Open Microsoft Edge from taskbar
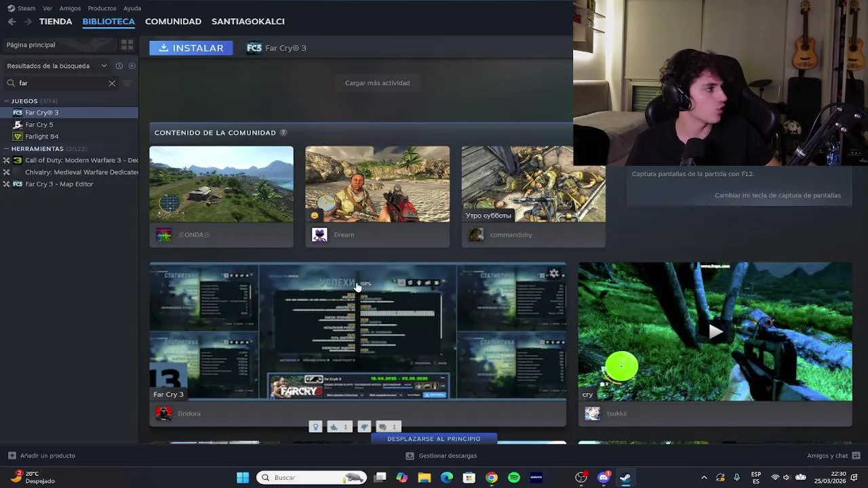868x488 pixels. (447, 478)
